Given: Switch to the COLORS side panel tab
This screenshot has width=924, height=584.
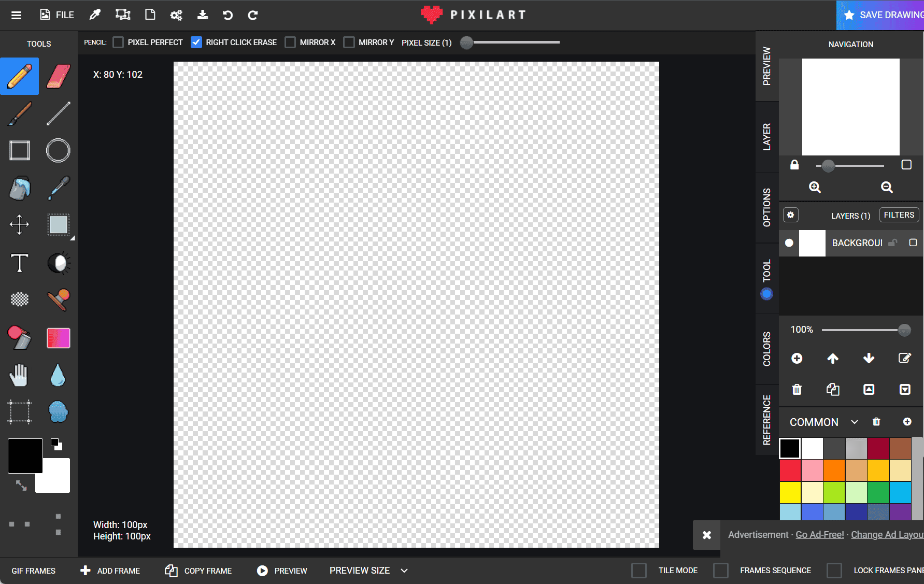Looking at the screenshot, I should (766, 349).
